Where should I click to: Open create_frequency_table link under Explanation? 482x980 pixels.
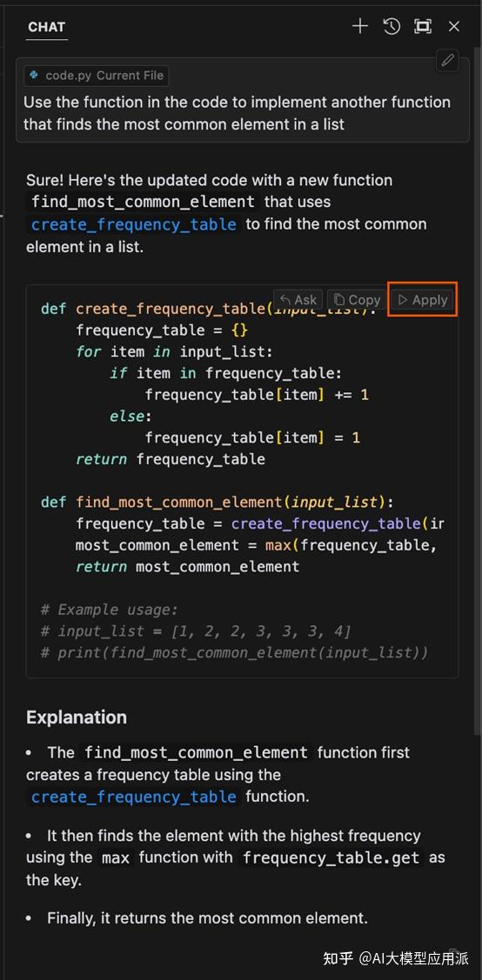[x=134, y=797]
